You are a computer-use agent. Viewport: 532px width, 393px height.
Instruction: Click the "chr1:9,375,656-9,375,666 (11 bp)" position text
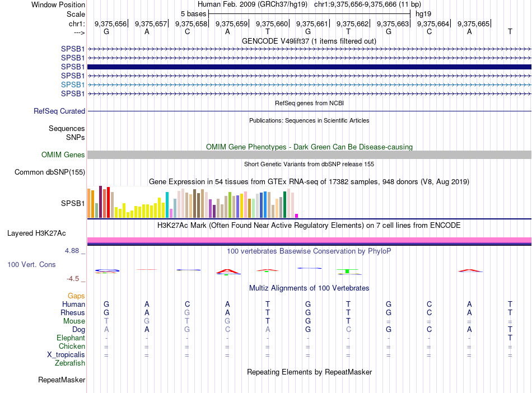pos(367,4)
